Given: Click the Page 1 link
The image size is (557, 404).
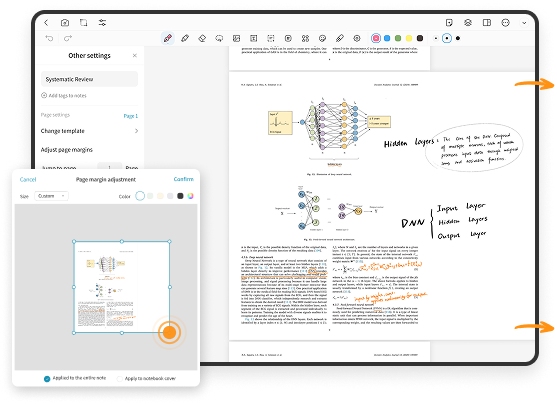Looking at the screenshot, I should coord(130,116).
